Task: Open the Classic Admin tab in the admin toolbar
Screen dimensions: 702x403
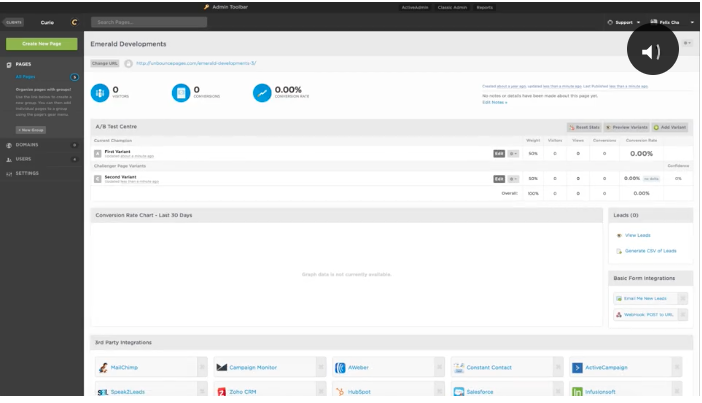Action: click(x=452, y=8)
